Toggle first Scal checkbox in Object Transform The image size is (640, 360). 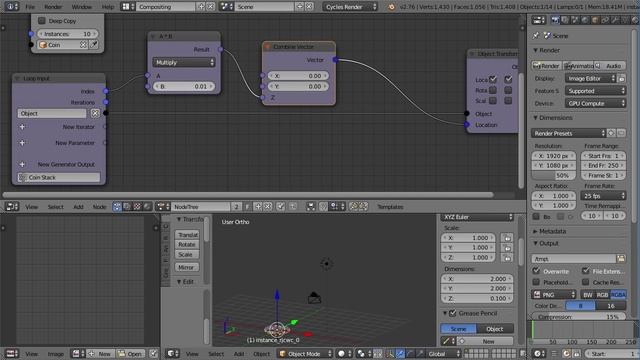pyautogui.click(x=493, y=100)
